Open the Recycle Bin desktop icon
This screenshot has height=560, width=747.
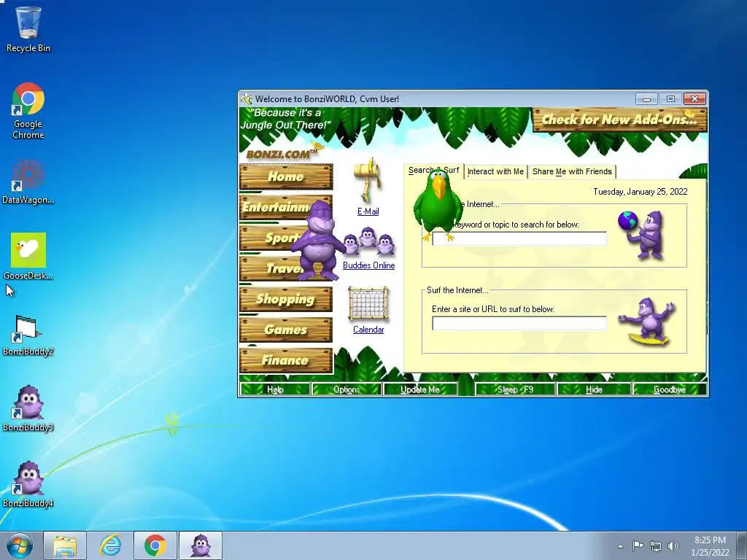point(28,28)
